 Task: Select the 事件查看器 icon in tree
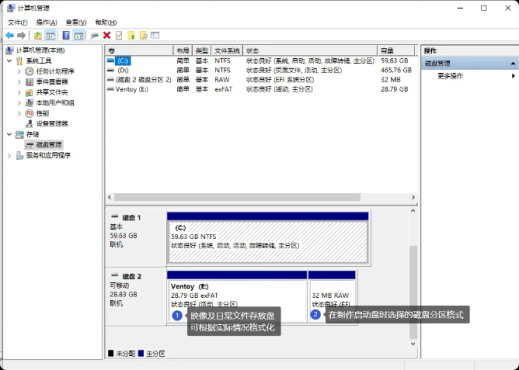(x=29, y=82)
